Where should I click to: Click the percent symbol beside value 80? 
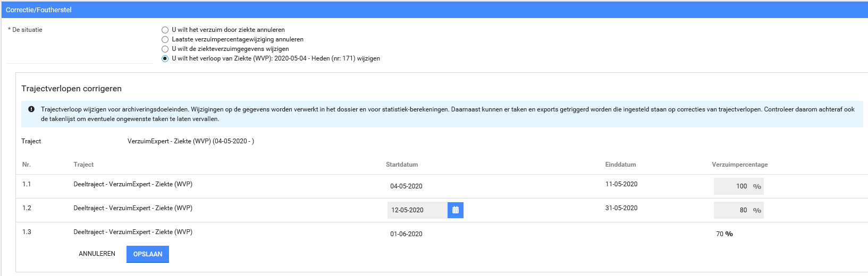757,210
